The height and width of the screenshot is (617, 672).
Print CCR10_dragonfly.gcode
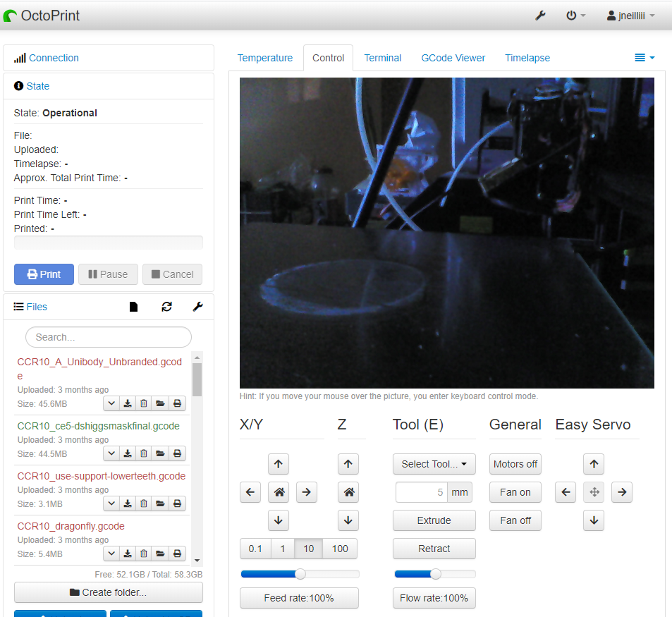[177, 554]
